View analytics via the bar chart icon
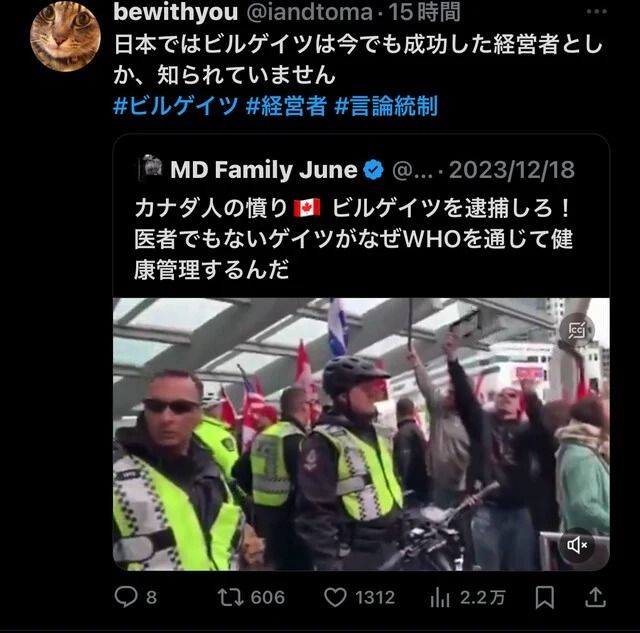The width and height of the screenshot is (640, 633). (440, 598)
